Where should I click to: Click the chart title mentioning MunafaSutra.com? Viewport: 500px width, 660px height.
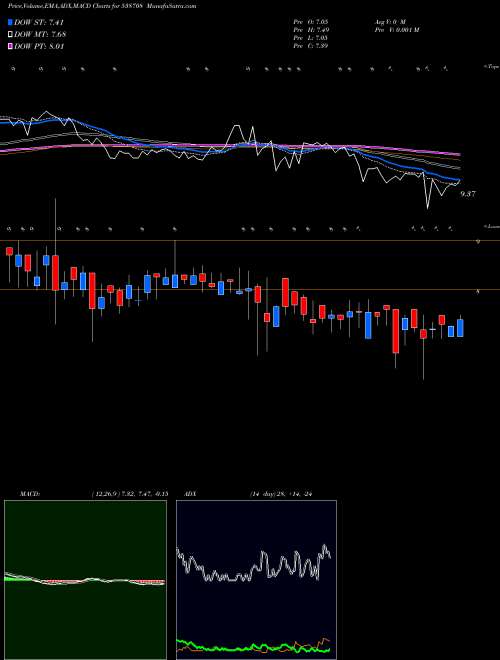102,6
